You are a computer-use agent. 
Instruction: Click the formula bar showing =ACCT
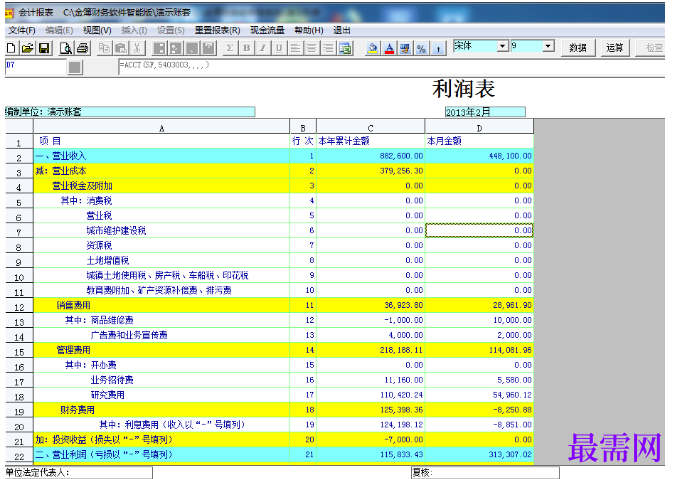pyautogui.click(x=390, y=66)
